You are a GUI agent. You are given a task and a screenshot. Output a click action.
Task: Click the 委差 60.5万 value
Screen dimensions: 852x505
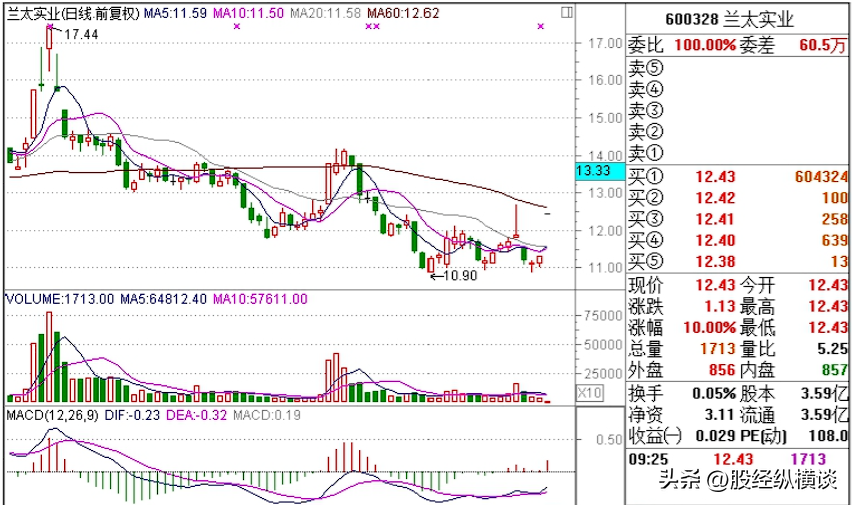(823, 45)
